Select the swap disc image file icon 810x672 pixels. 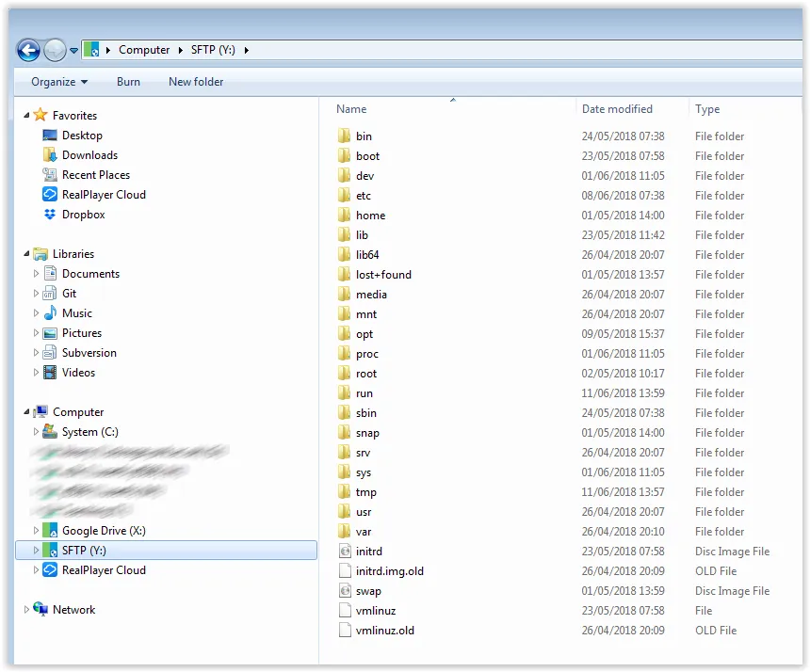coord(345,590)
